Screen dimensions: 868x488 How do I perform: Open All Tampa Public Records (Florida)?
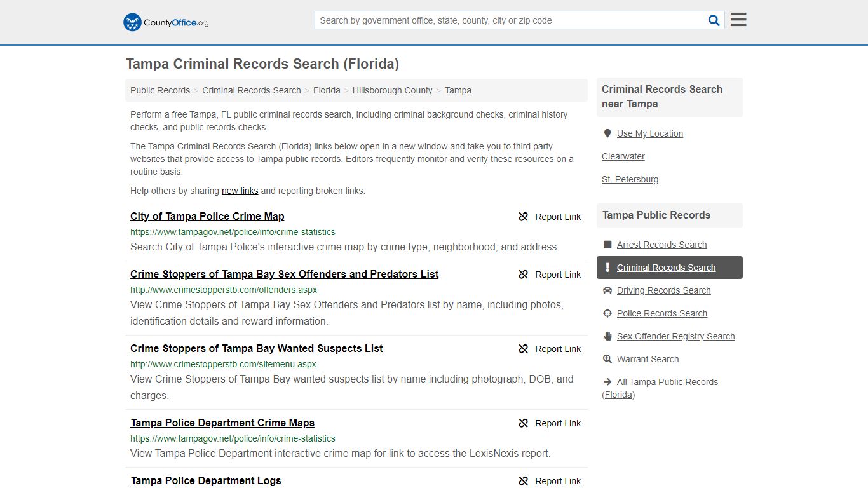(660, 388)
